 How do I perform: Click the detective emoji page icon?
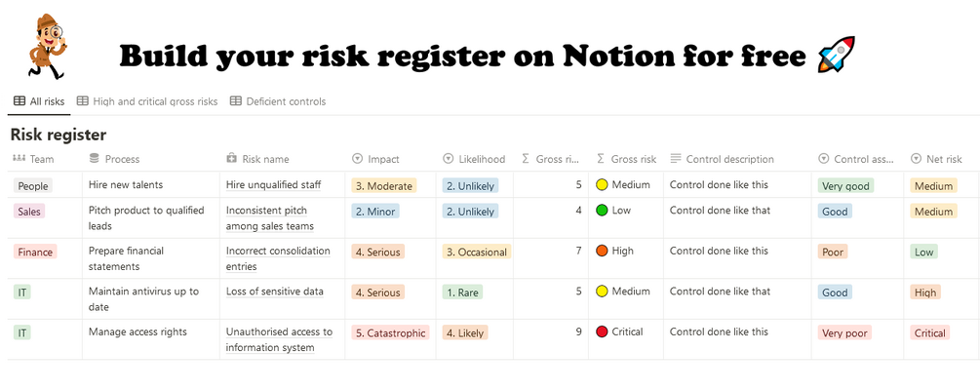pos(46,48)
